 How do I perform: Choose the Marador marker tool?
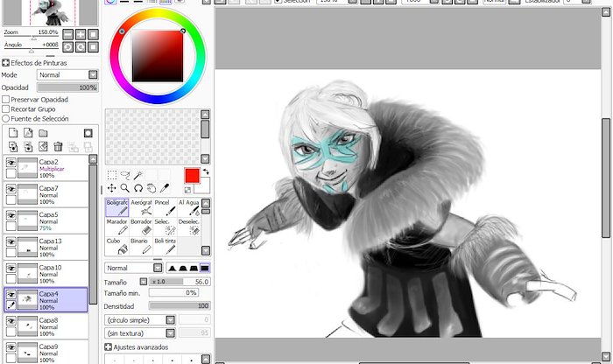tap(116, 227)
